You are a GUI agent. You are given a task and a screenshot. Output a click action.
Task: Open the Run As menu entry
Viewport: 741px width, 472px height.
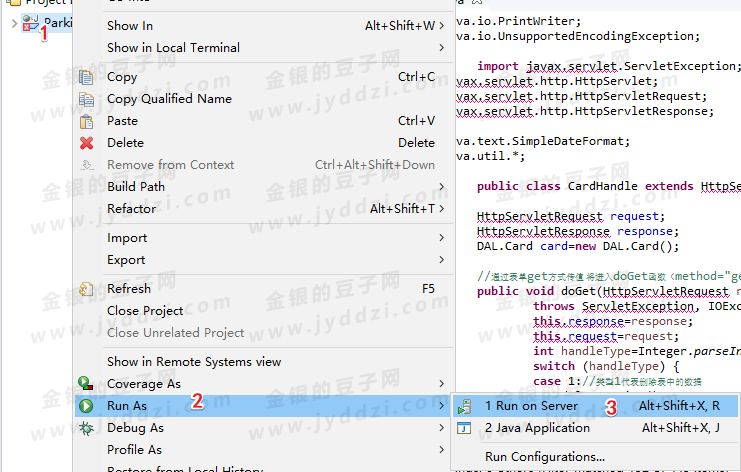(x=264, y=406)
